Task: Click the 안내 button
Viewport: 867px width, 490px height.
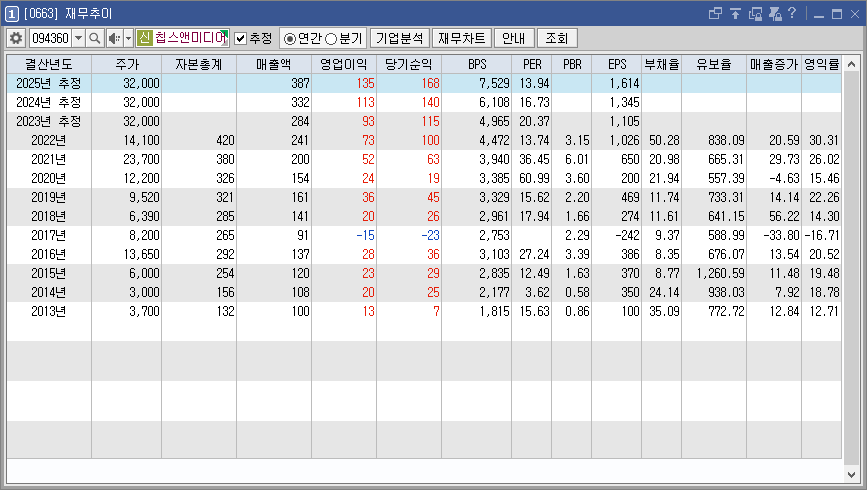Action: [514, 38]
